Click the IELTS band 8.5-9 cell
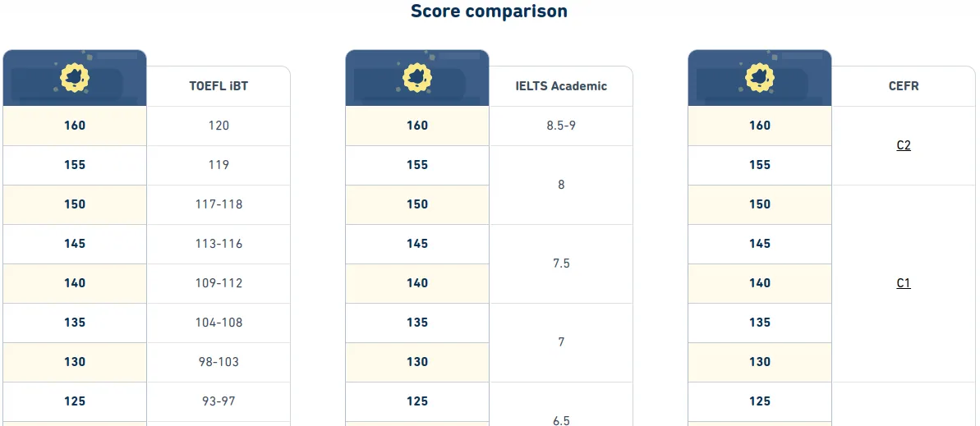This screenshot has width=980, height=426. pos(561,126)
